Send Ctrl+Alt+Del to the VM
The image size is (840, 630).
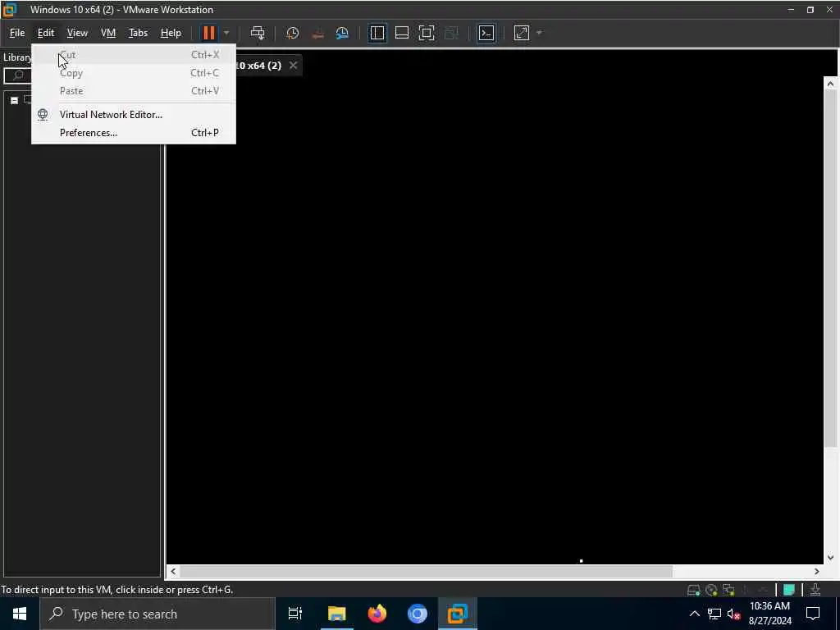pos(258,33)
